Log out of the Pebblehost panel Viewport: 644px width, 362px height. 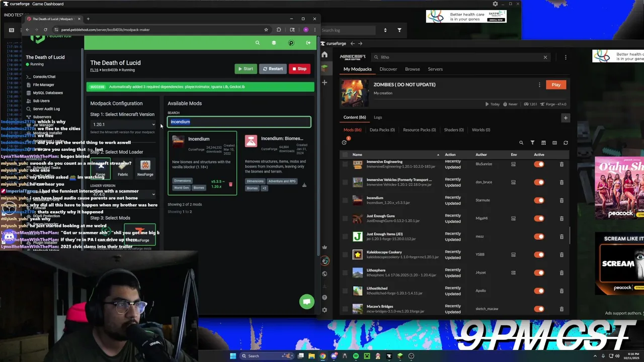point(308,43)
